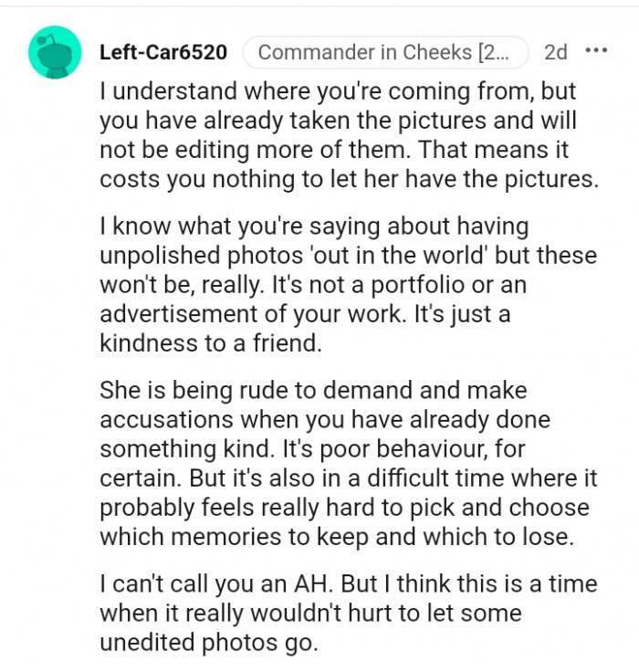Screen dimensions: 639x672
Task: Click the '2d' comment timestamp
Action: pos(555,52)
